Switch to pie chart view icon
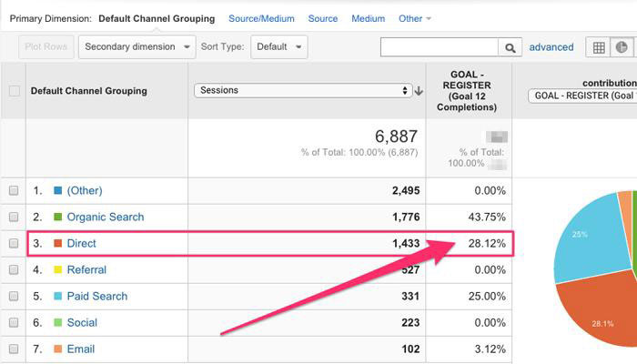The image size is (637, 364). pyautogui.click(x=622, y=47)
